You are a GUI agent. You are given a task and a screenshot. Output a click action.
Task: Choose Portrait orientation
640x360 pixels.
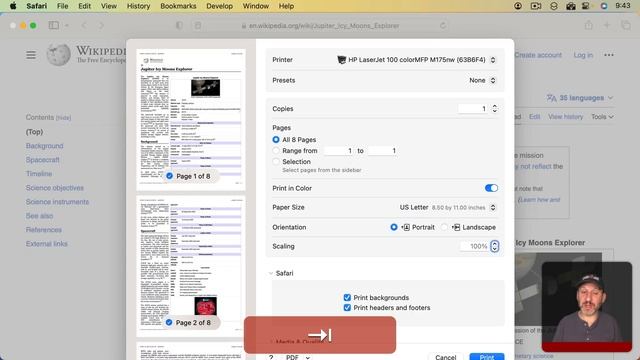click(393, 227)
